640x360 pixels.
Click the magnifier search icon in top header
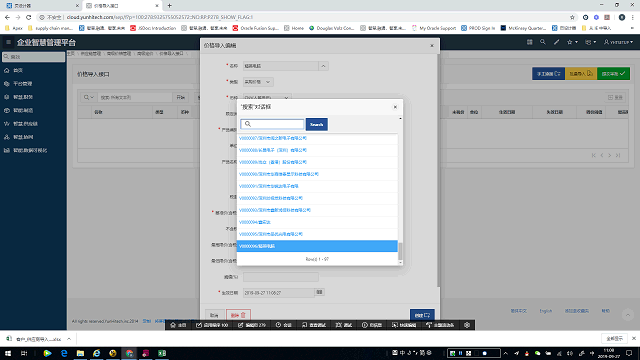point(542,42)
